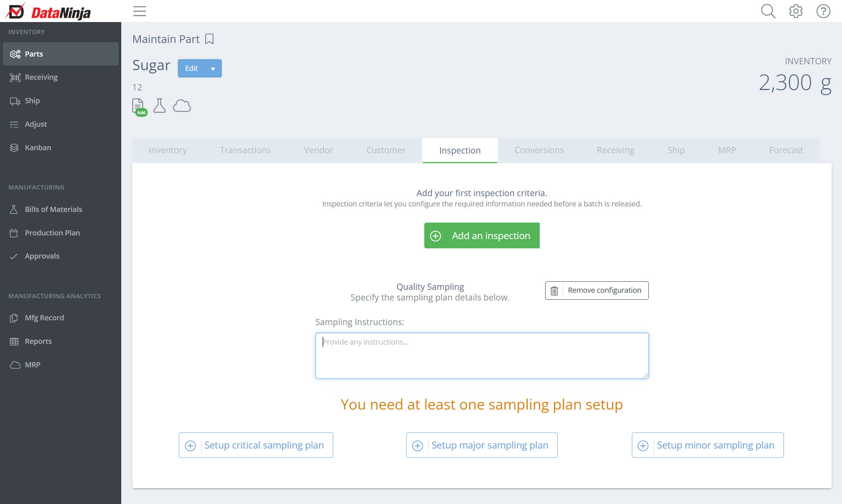Click the document Add icon under Sugar
Screen dimensions: 842x504
[x=139, y=107]
